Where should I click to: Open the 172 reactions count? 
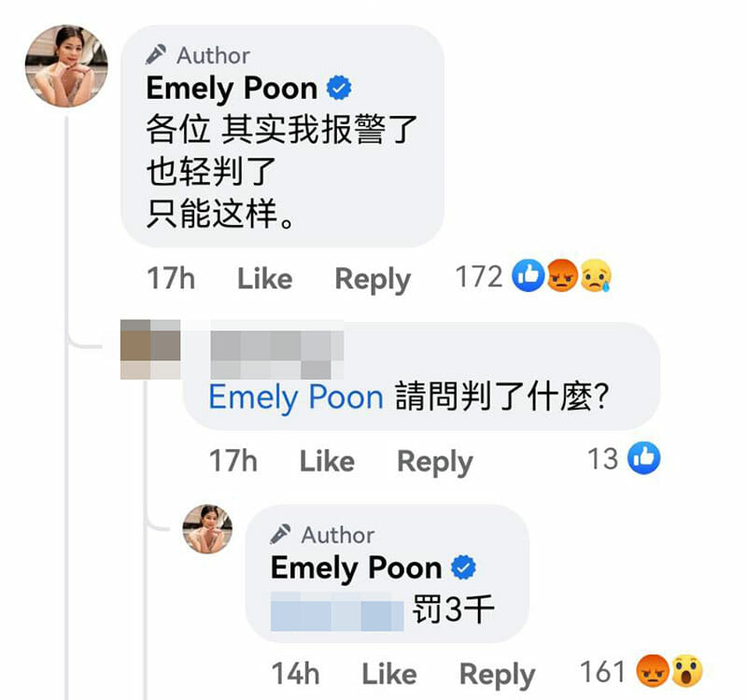[x=479, y=276]
